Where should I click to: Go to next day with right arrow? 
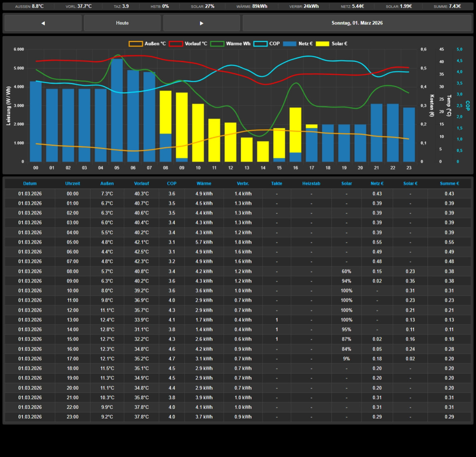(201, 23)
